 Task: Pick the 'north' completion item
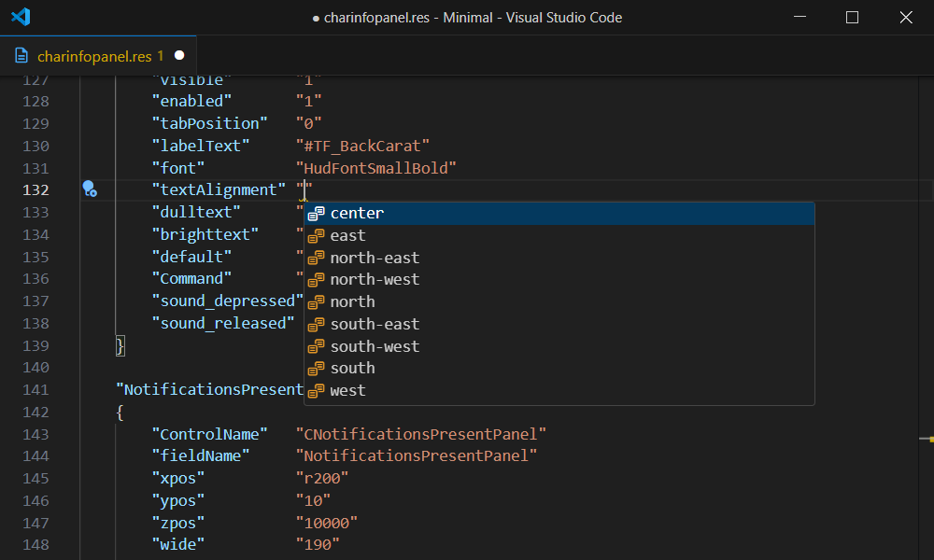pos(559,301)
